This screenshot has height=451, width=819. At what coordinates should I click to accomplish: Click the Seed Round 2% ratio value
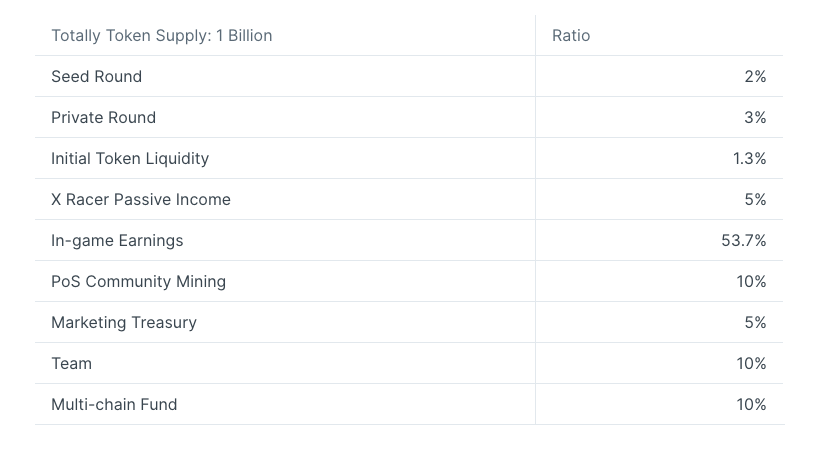point(755,77)
